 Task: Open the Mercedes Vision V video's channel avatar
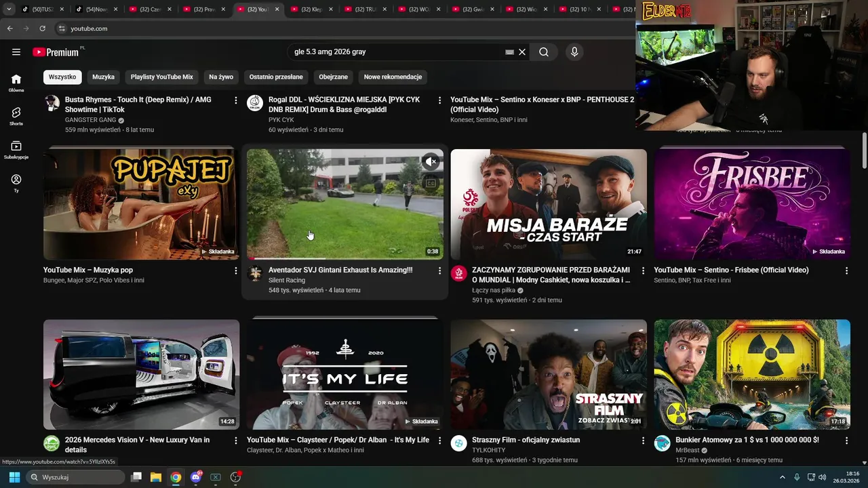[52, 443]
